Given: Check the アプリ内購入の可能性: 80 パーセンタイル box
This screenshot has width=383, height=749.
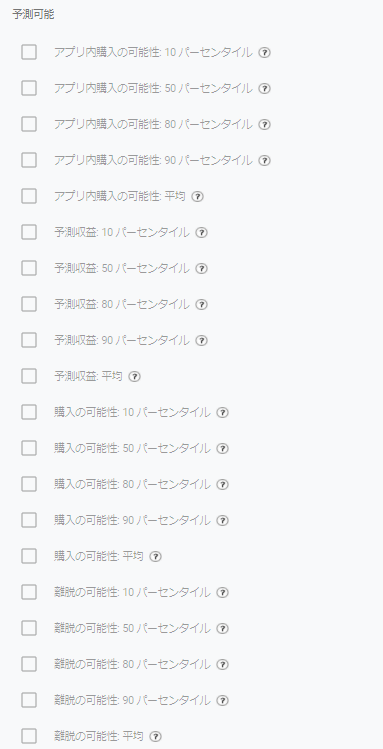Looking at the screenshot, I should (x=29, y=124).
